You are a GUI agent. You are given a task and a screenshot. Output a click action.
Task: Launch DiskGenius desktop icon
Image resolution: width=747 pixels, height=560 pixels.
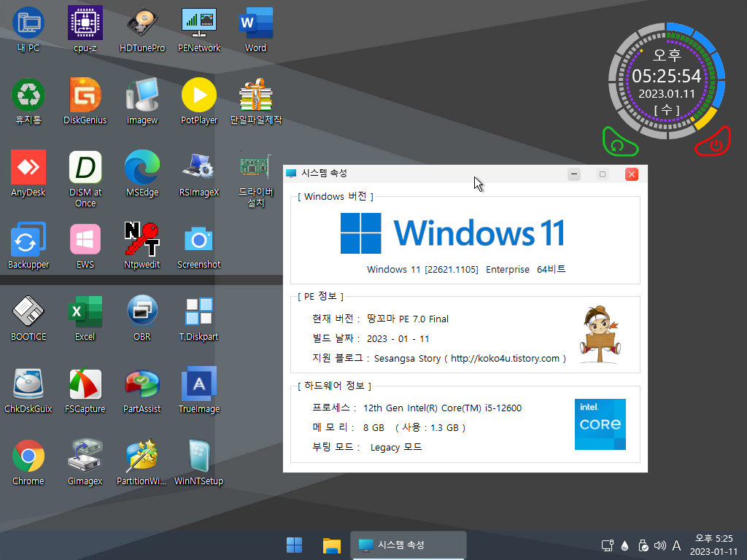85,101
